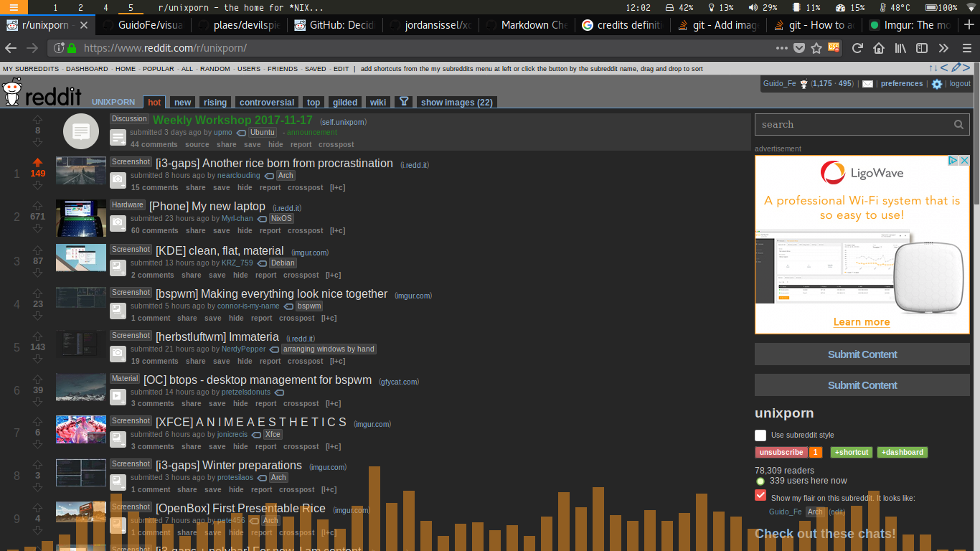This screenshot has width=980, height=551.
Task: Remove upvote on Another rice post
Action: [x=37, y=163]
